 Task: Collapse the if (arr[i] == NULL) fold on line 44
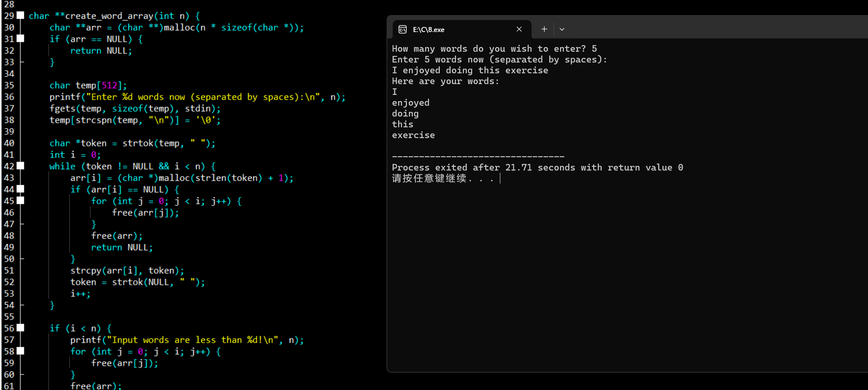click(21, 189)
